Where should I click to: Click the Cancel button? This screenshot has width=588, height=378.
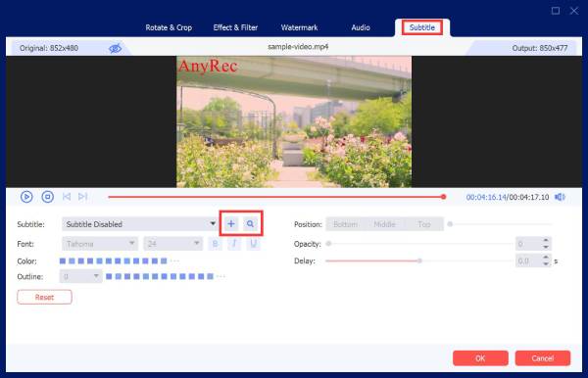pyautogui.click(x=543, y=358)
